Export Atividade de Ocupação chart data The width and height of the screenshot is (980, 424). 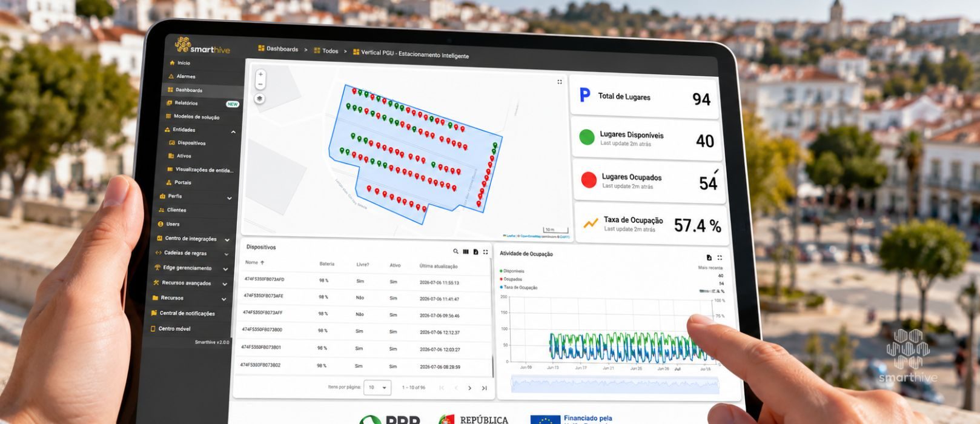pos(709,257)
